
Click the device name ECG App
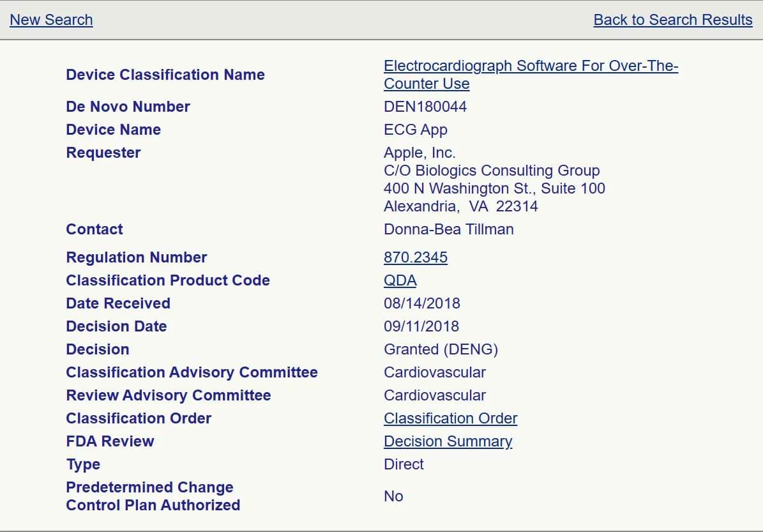416,130
